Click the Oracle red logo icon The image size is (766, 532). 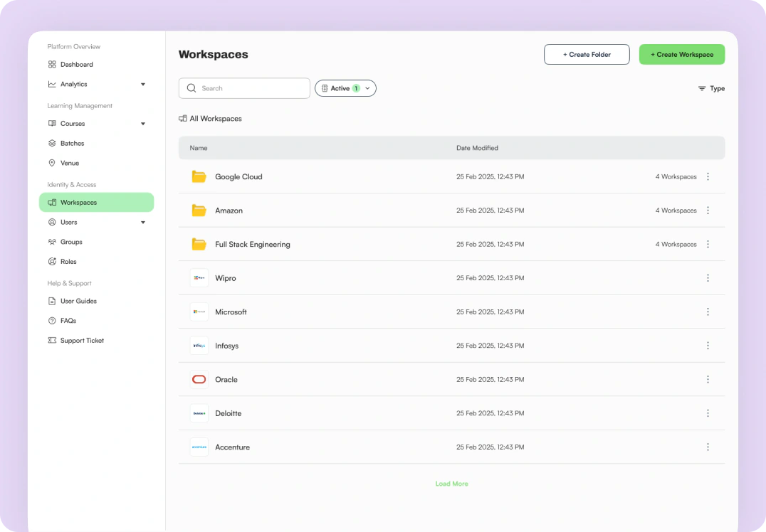[199, 379]
